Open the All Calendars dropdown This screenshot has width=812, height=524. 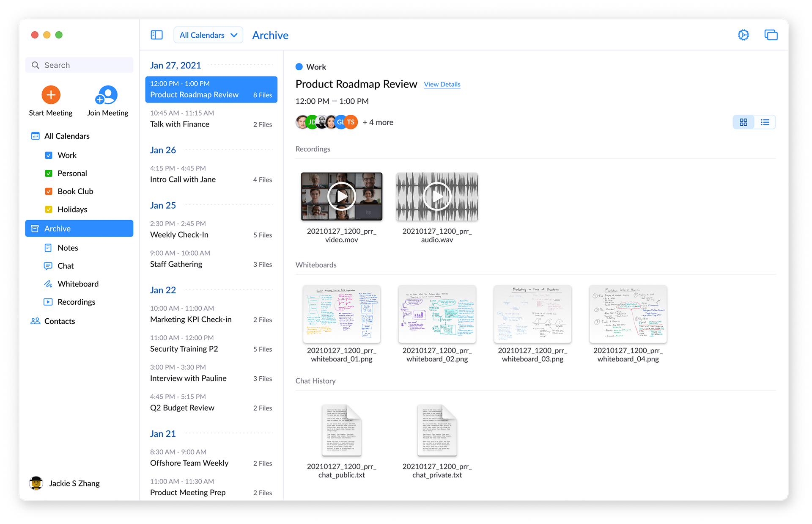click(208, 35)
